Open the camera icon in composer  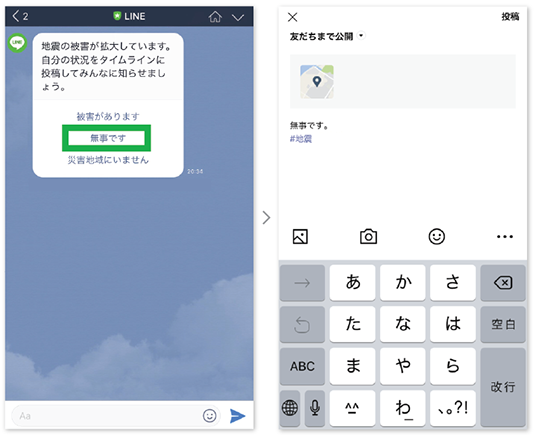coord(368,236)
